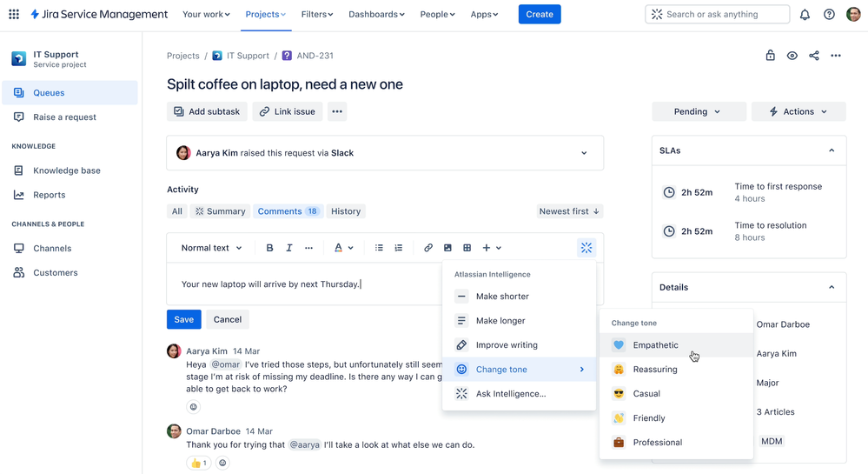Collapse the Details panel

(832, 287)
